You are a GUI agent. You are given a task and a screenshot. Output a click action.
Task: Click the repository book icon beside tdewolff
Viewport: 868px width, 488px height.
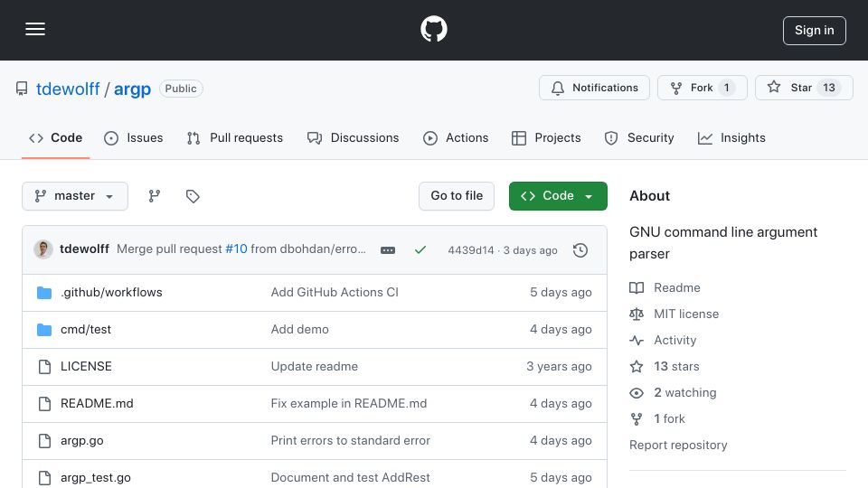point(22,89)
